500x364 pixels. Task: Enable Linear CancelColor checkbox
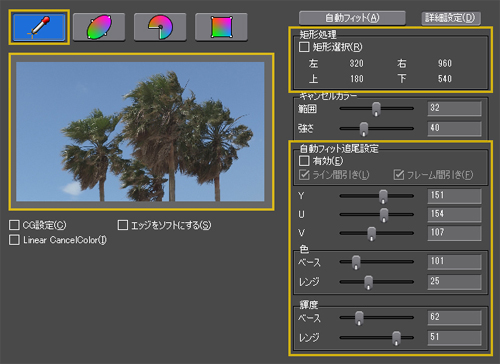coord(14,240)
